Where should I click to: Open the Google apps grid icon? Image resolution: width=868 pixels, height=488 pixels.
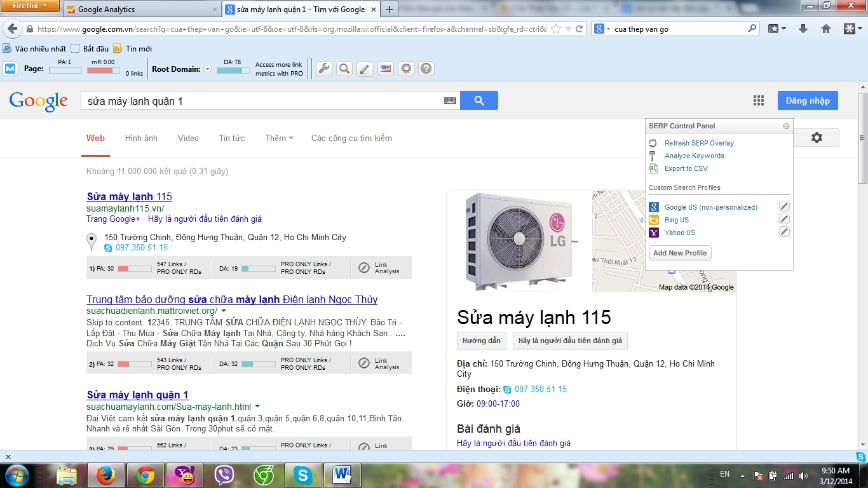coord(759,100)
